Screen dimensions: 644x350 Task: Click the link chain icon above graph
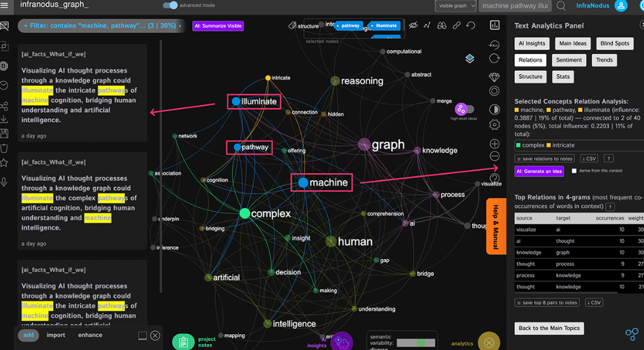pyautogui.click(x=457, y=26)
